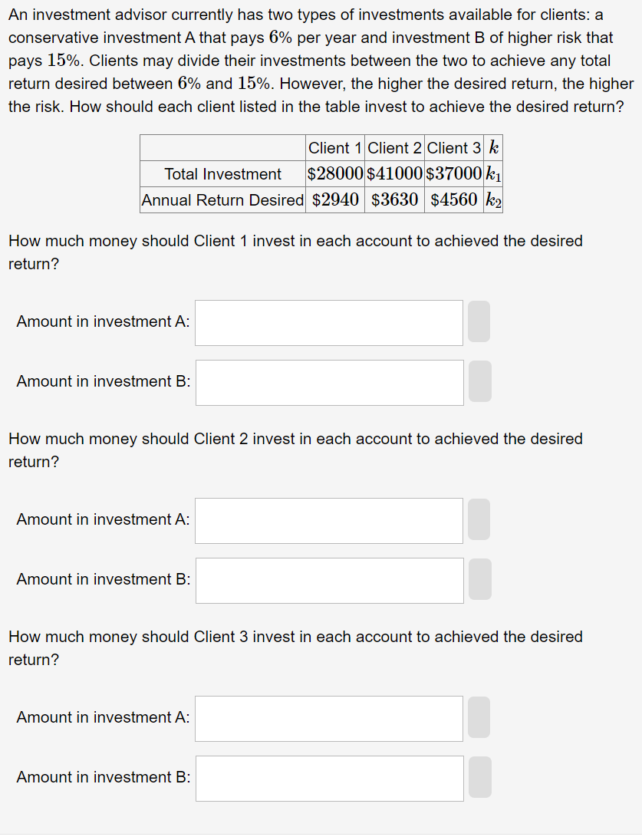Viewport: 642px width, 840px height.
Task: Select the $4560 annual return cell
Action: pyautogui.click(x=453, y=199)
